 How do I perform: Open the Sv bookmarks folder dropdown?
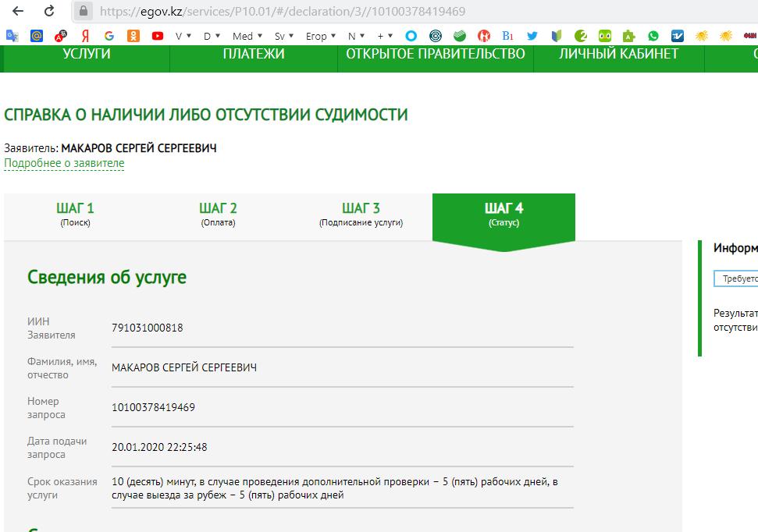tap(284, 36)
